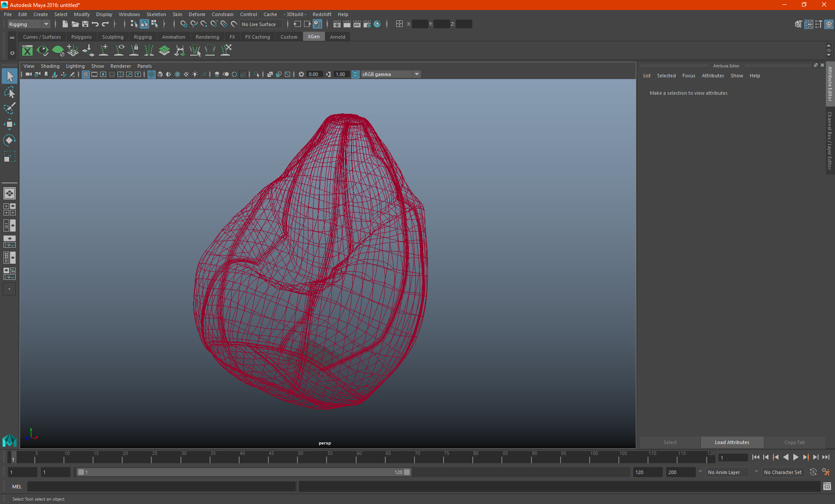Go to start of playback range
The height and width of the screenshot is (504, 835).
click(755, 457)
